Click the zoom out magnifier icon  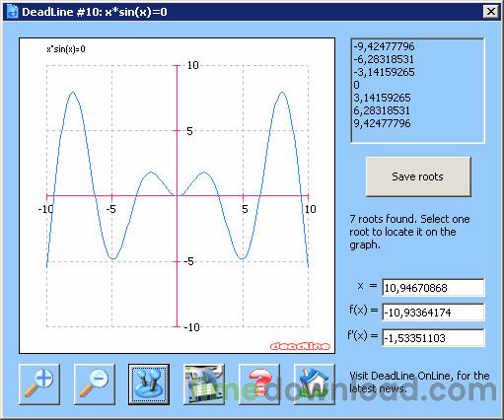tap(95, 385)
